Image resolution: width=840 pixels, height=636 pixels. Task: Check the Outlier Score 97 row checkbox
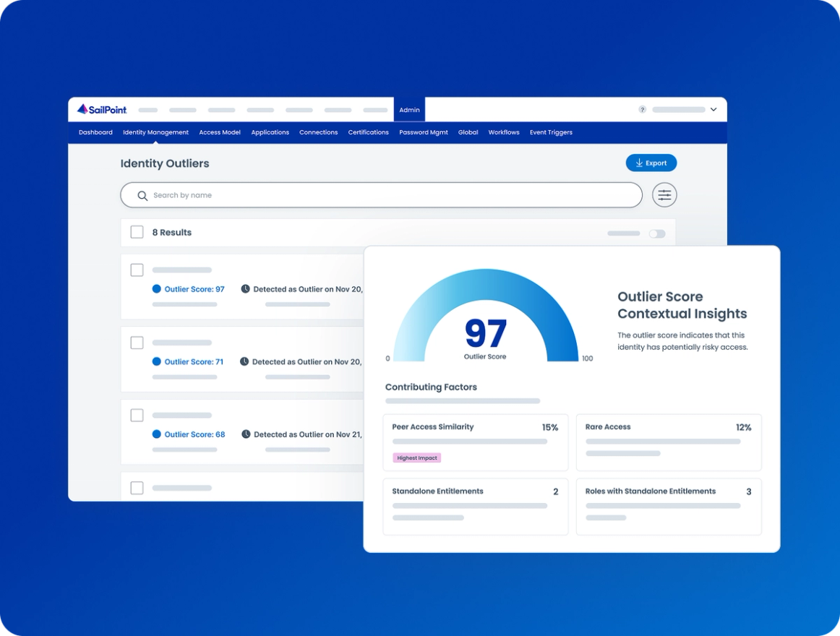(x=137, y=270)
